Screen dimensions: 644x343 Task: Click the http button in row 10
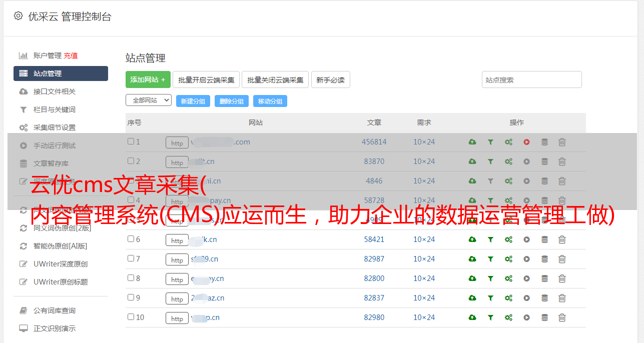point(177,318)
